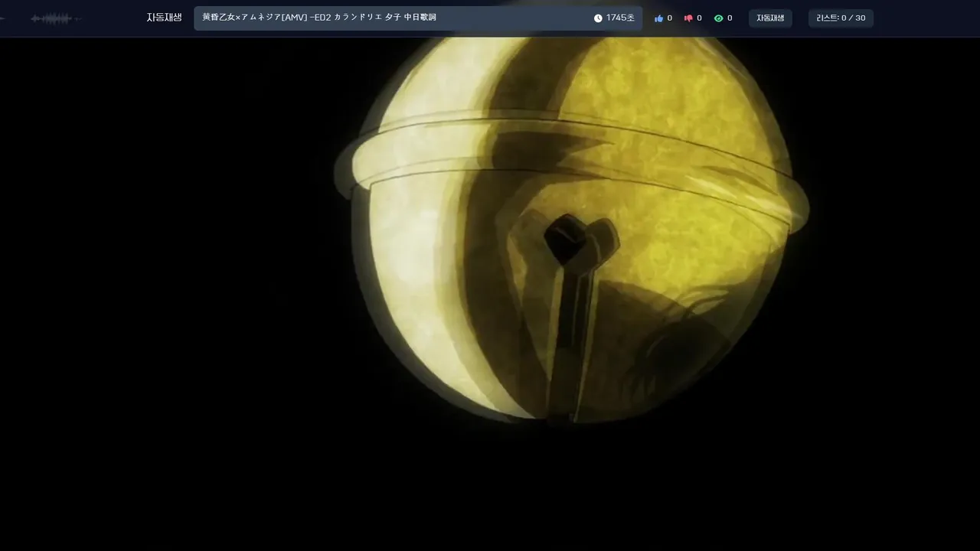
Task: Click the 자동재생 label left of title
Action: coord(165,18)
